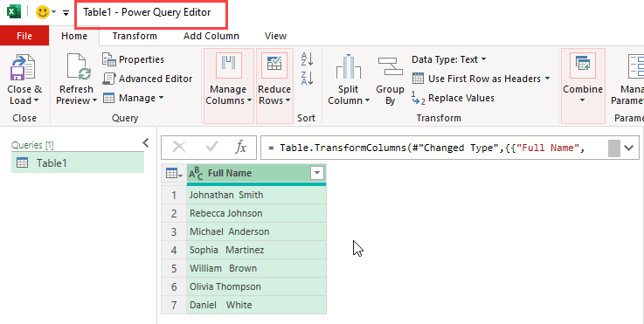This screenshot has width=644, height=324.
Task: Click the smiley feedback icon
Action: point(43,12)
